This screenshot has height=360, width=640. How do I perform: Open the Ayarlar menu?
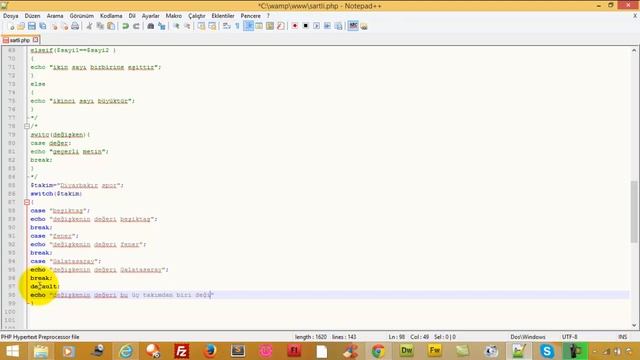(151, 16)
